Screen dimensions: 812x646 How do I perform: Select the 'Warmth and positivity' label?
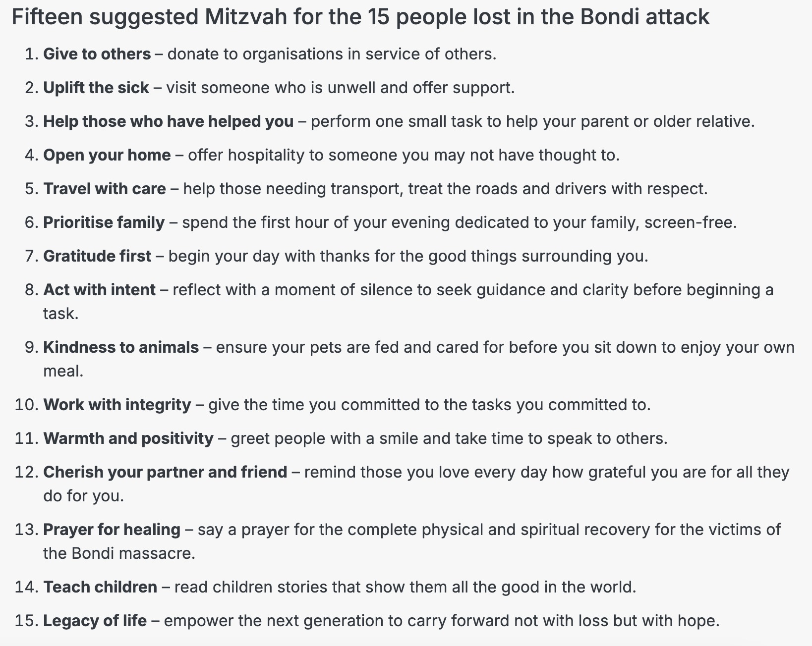tap(128, 438)
